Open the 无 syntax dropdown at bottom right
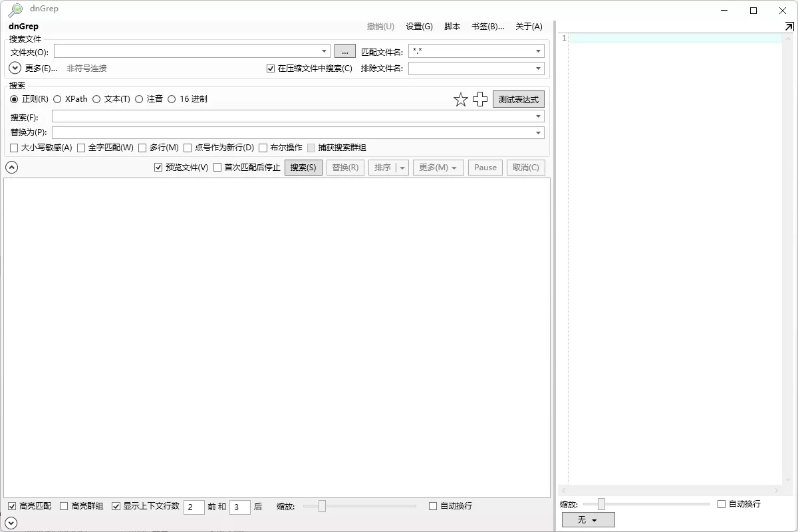Screen dimensions: 798x532 point(588,519)
